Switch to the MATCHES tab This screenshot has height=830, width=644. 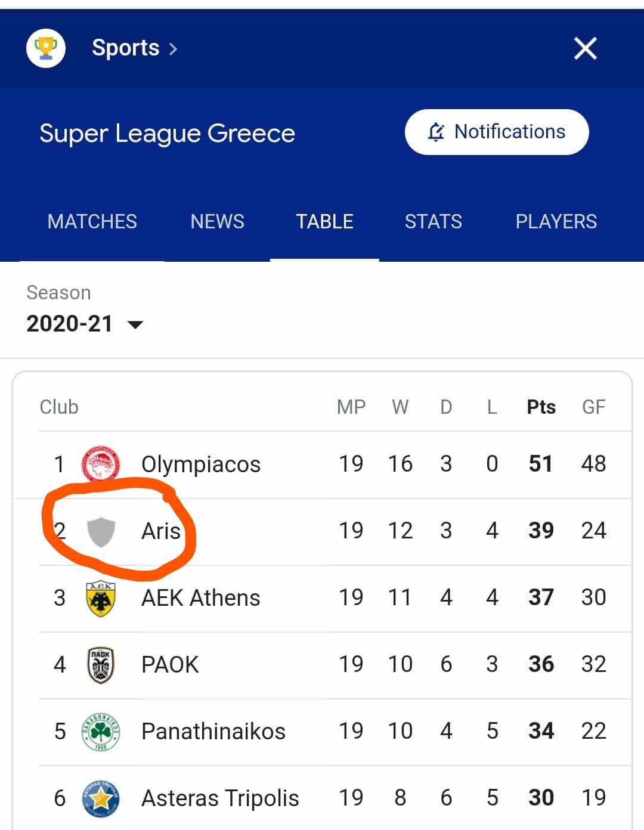[92, 221]
